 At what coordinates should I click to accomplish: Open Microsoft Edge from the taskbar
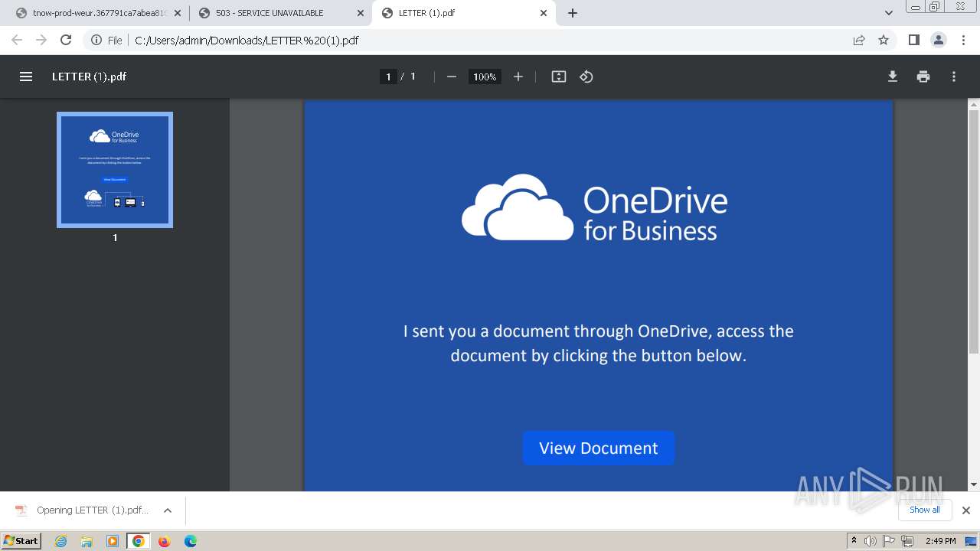190,541
